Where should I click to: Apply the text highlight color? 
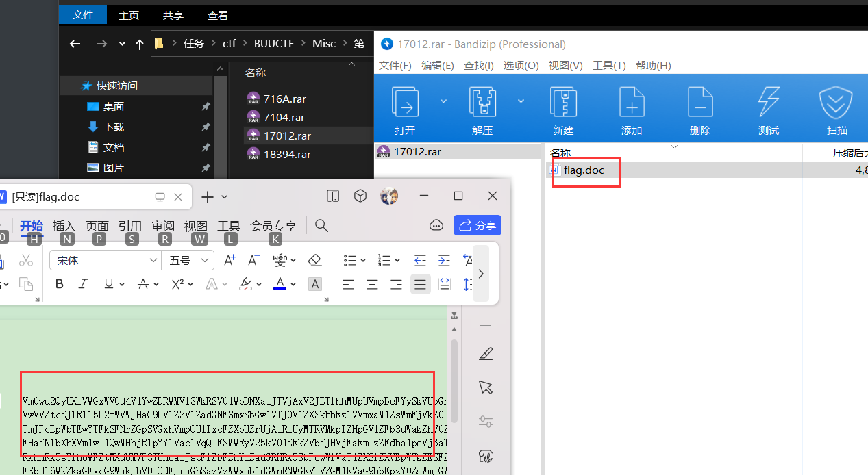coord(246,284)
